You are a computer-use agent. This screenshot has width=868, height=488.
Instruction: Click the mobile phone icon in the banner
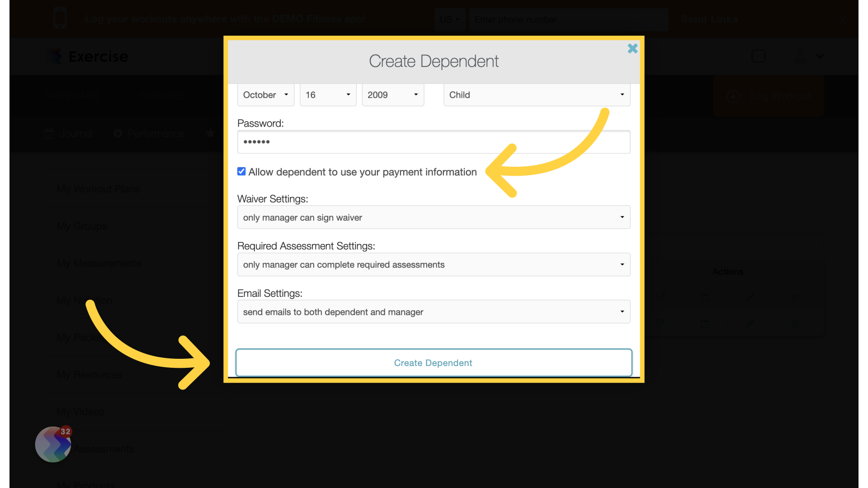(x=60, y=19)
